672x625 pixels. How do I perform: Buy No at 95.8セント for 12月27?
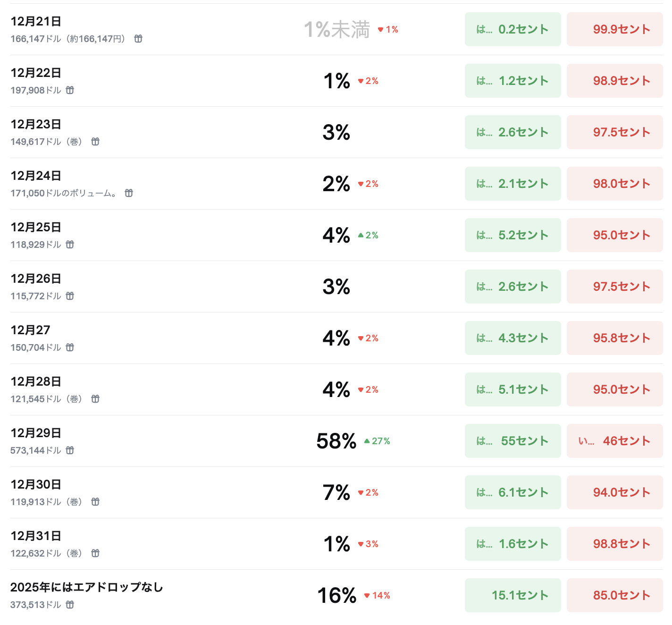[x=614, y=338]
